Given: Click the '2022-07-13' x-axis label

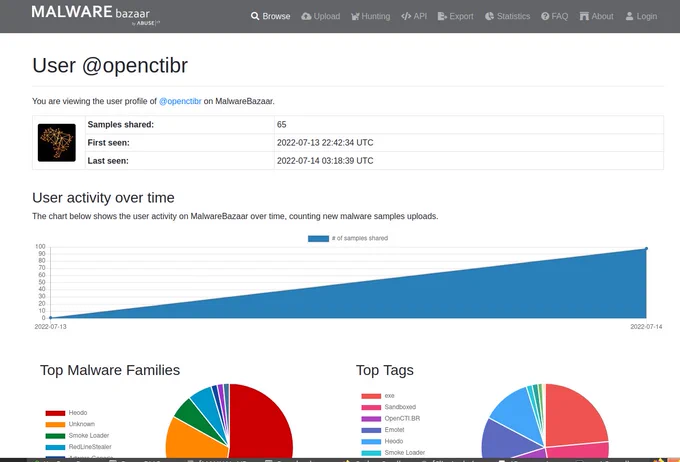Looking at the screenshot, I should tap(50, 327).
